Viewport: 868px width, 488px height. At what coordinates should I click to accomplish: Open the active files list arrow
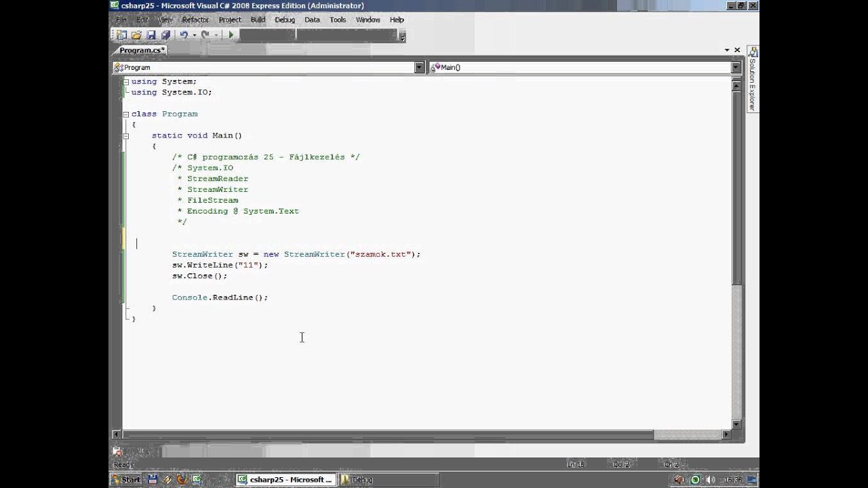point(727,50)
